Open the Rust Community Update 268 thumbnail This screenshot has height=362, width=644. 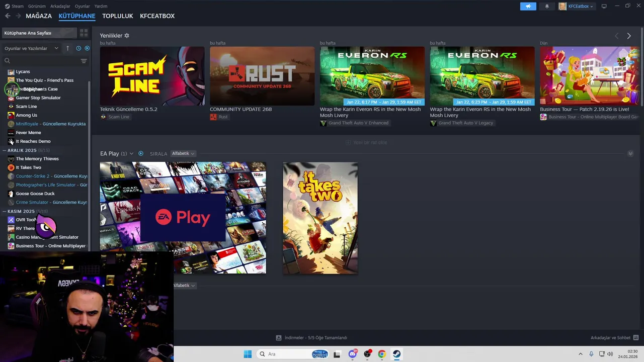coord(262,76)
